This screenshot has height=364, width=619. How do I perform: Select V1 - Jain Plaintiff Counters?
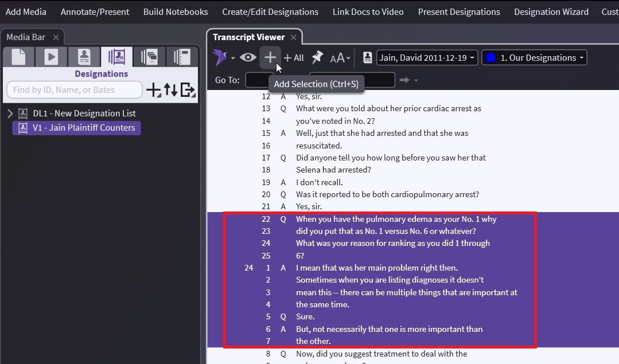coord(84,128)
